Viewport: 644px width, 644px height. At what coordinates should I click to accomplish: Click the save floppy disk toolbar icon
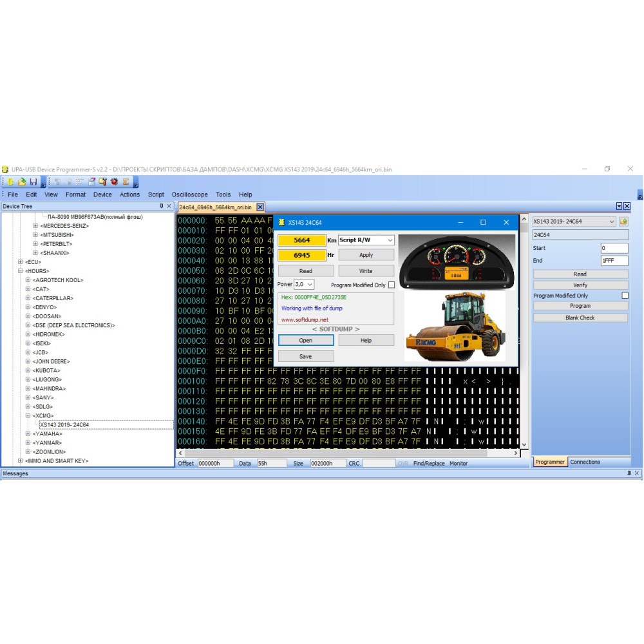pos(33,182)
